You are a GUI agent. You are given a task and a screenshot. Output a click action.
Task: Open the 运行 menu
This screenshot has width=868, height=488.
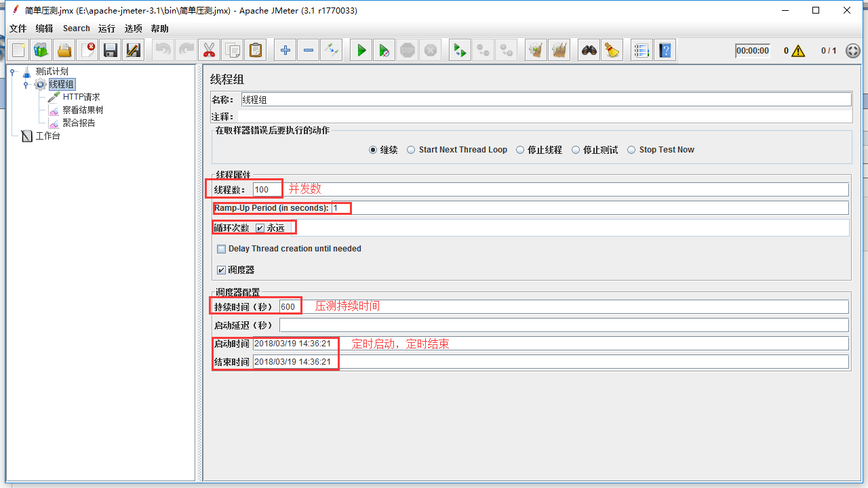(x=106, y=28)
